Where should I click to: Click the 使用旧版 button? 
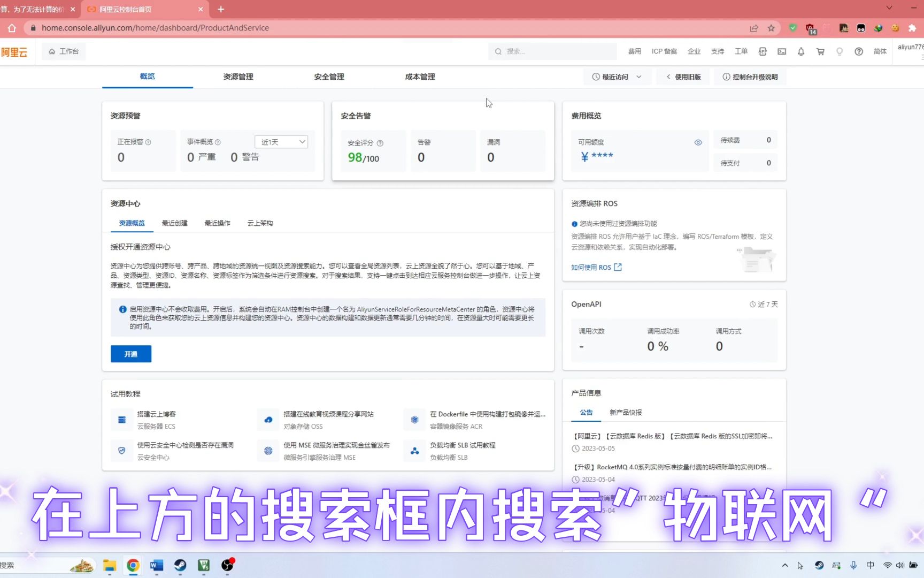[683, 77]
